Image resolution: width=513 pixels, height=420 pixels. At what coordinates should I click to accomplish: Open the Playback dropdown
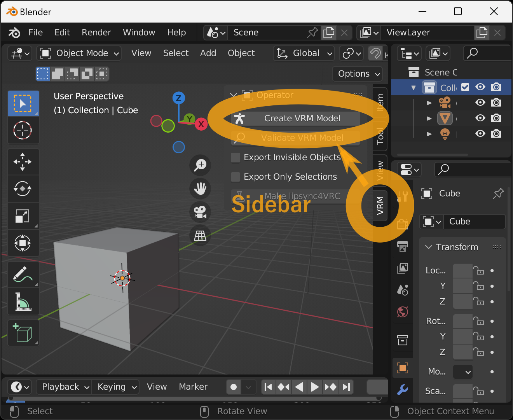pos(64,387)
